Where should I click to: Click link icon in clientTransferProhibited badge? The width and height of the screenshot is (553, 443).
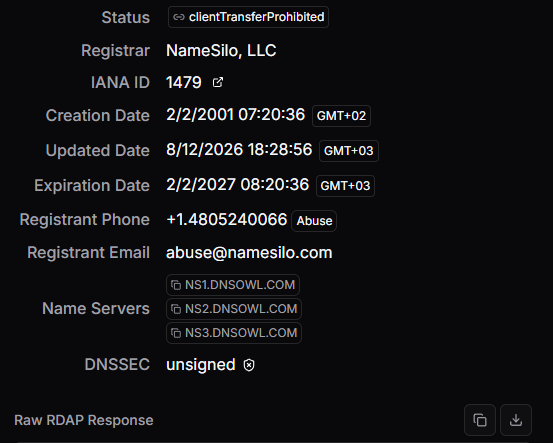click(179, 17)
